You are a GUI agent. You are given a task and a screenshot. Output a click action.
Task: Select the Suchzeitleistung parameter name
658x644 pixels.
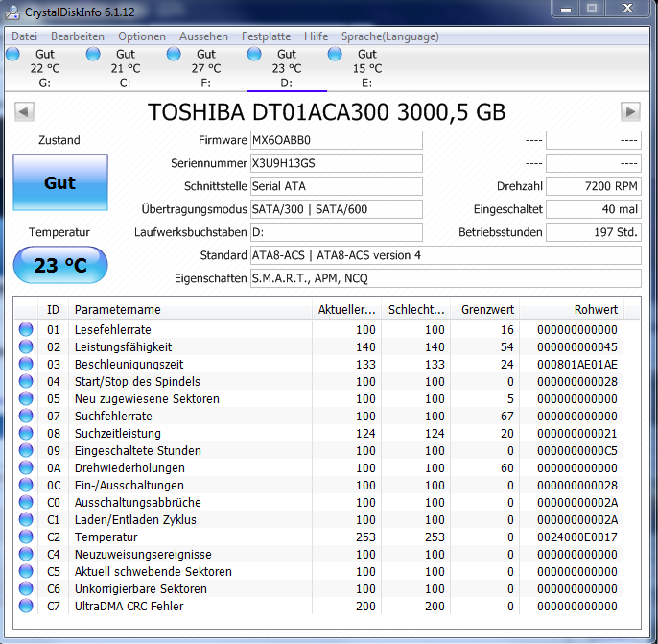coord(118,433)
